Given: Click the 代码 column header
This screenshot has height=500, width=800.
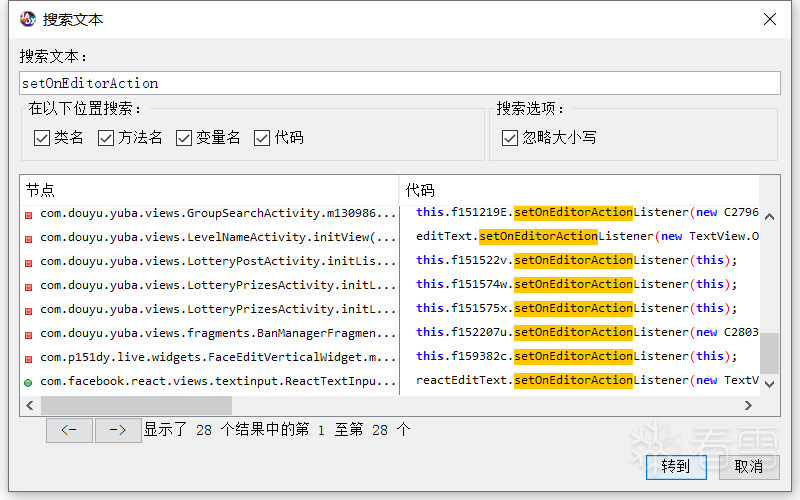Looking at the screenshot, I should (x=579, y=190).
